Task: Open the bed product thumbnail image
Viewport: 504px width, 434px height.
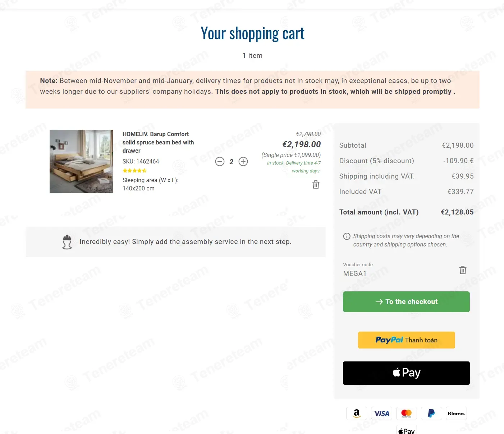Action: tap(81, 161)
